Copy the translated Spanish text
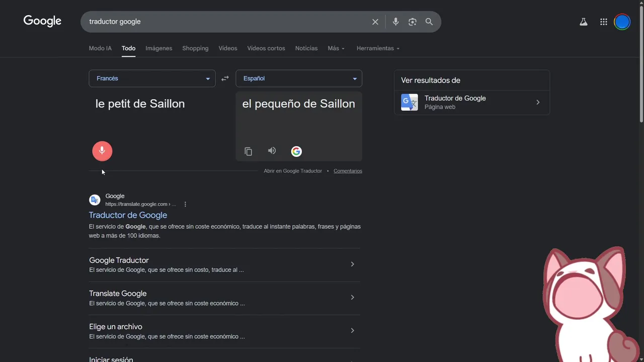644x362 pixels. 248,151
